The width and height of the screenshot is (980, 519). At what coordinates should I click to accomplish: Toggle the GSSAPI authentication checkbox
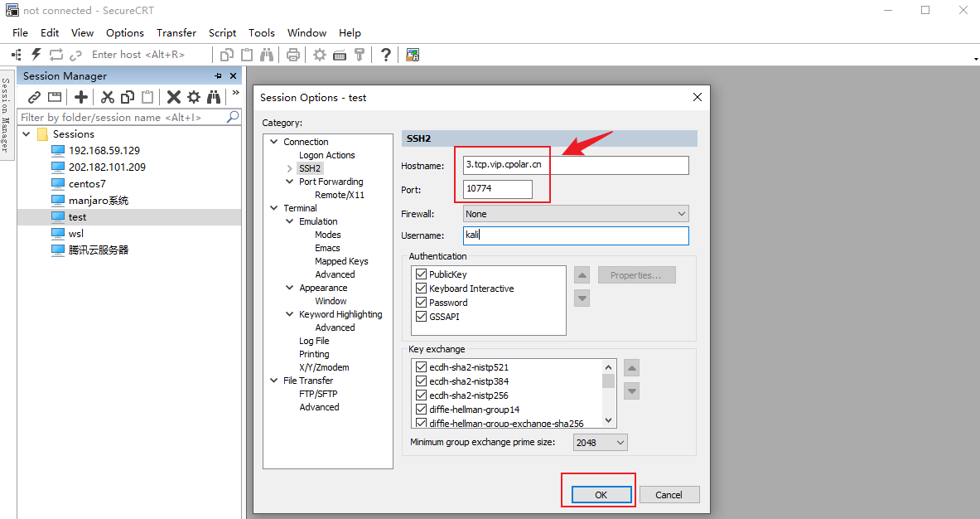point(422,317)
